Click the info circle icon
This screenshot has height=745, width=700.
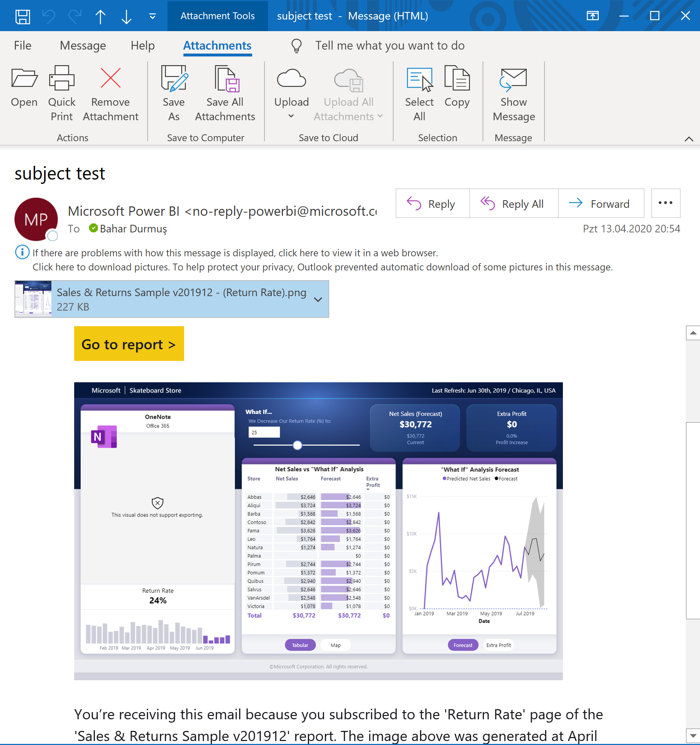tap(22, 252)
